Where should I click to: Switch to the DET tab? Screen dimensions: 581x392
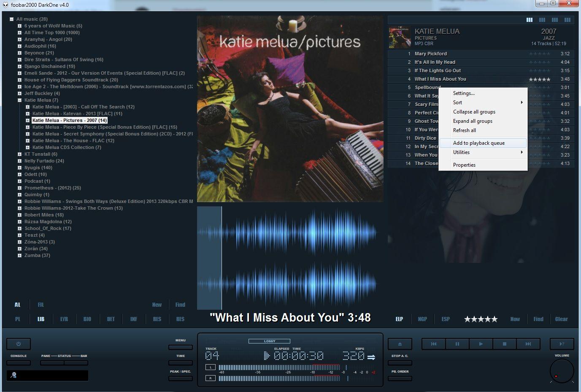pyautogui.click(x=111, y=319)
